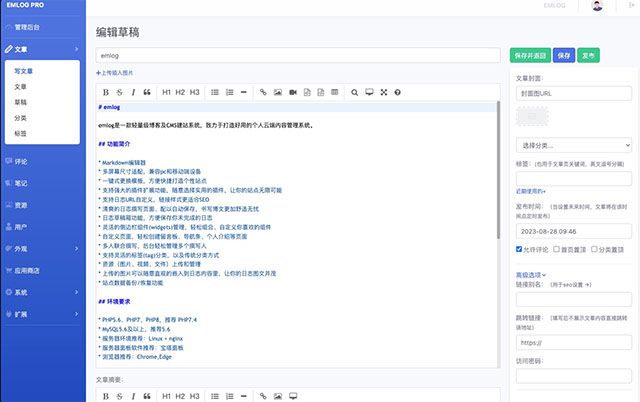Insert unordered list in summary editor toolbar
The image size is (640, 402).
click(x=215, y=396)
